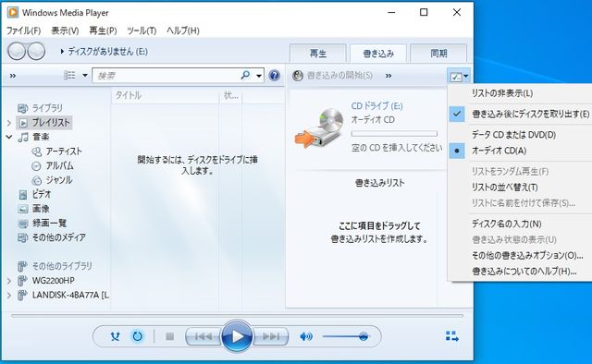Collapse the 音楽 tree node arrow
Screen dimensions: 592x364
tap(9, 137)
